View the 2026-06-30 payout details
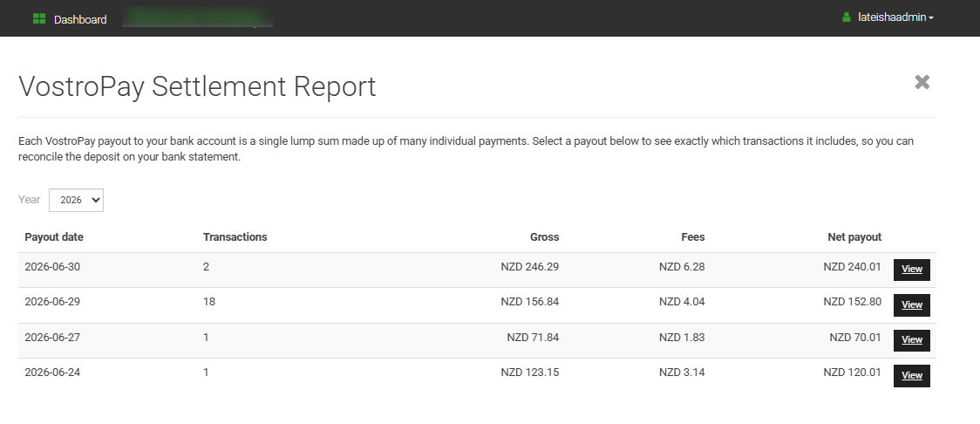 click(x=912, y=270)
